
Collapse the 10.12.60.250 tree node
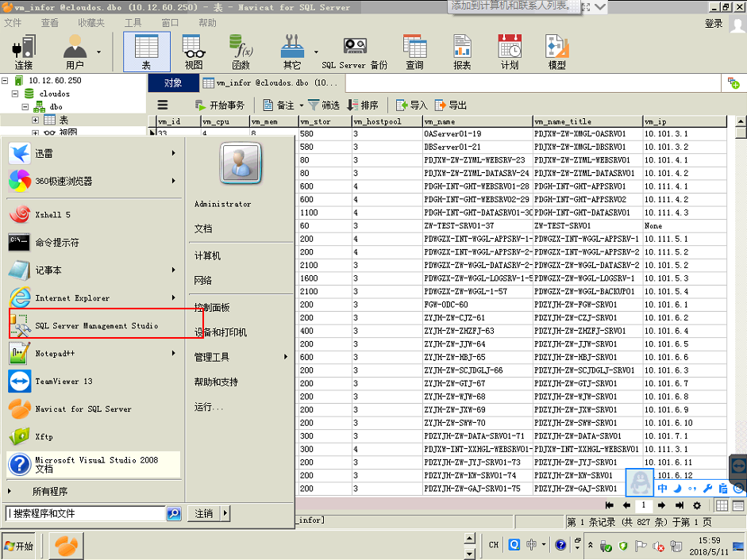[x=5, y=80]
